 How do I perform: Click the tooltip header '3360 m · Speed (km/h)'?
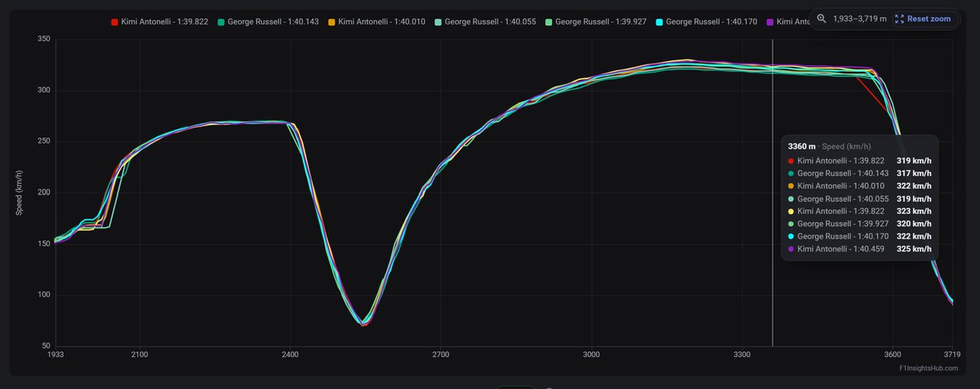point(831,146)
